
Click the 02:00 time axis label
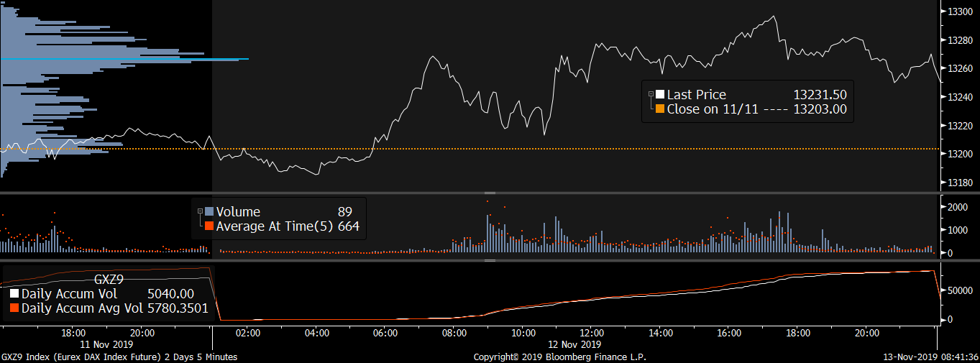click(x=248, y=333)
